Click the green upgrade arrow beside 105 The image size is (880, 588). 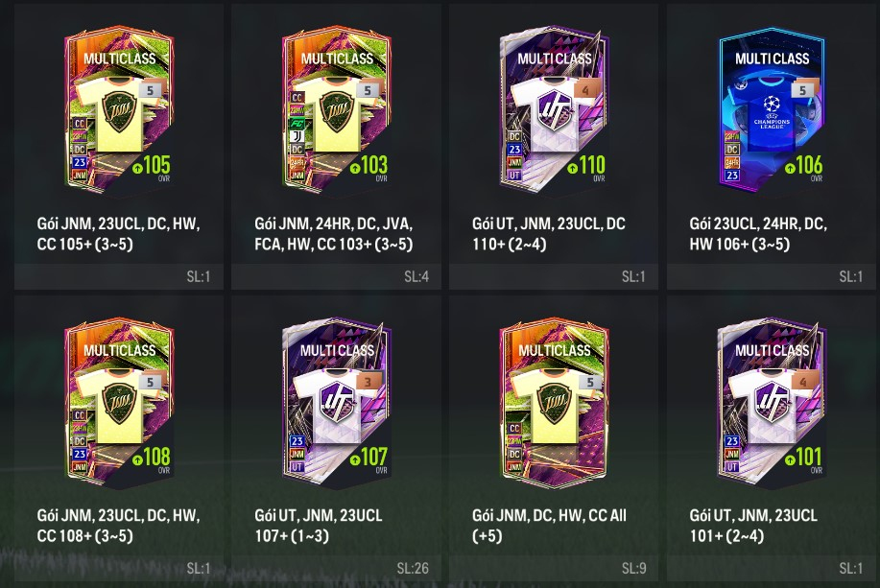pos(137,168)
